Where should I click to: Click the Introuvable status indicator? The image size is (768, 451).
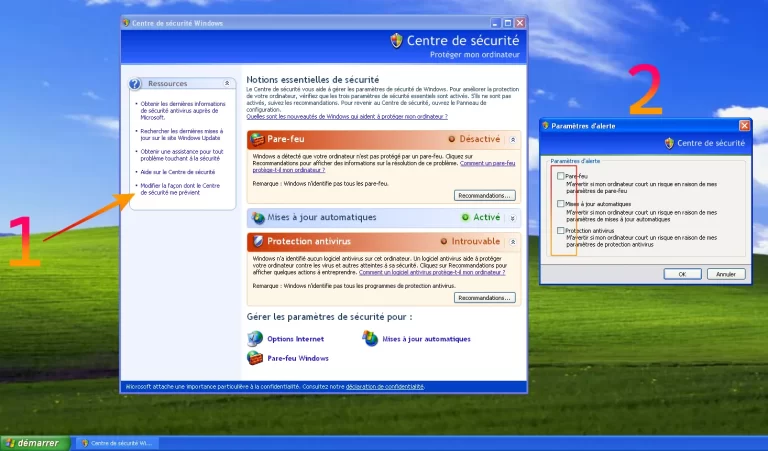[444, 241]
